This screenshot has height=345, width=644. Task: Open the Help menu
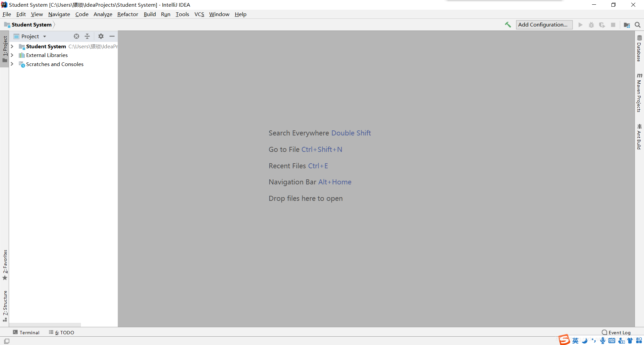tap(240, 14)
